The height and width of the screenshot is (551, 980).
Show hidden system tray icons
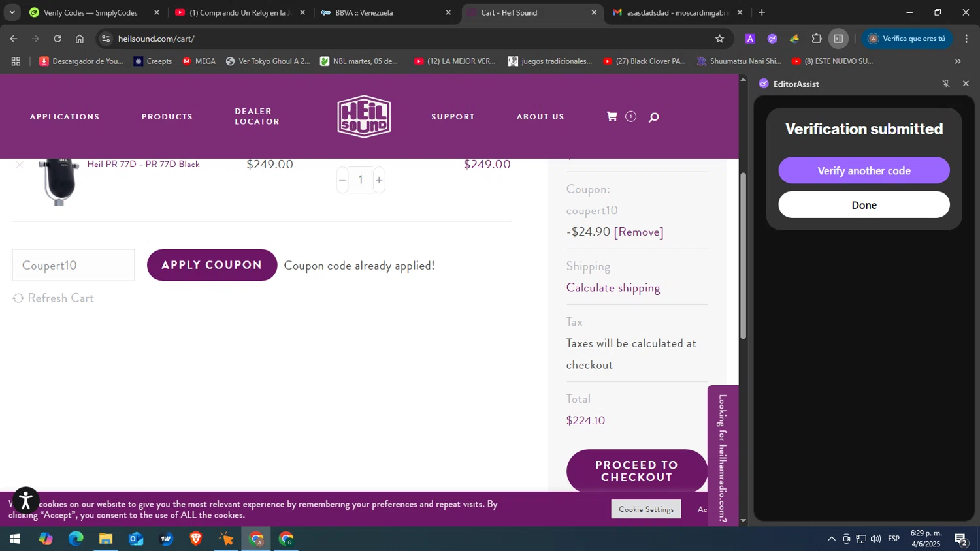coord(831,539)
